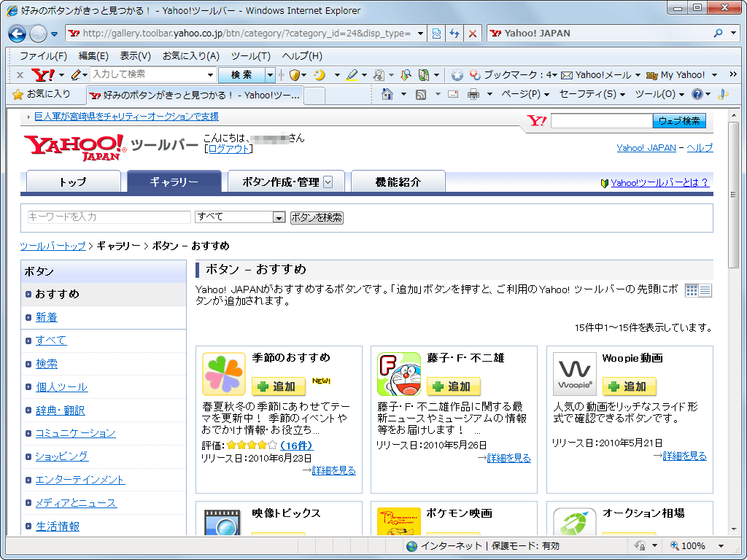Screen dimensions: 747x560
Task: Add the 藤子・F・不二雄 button via 追加
Action: tap(454, 386)
